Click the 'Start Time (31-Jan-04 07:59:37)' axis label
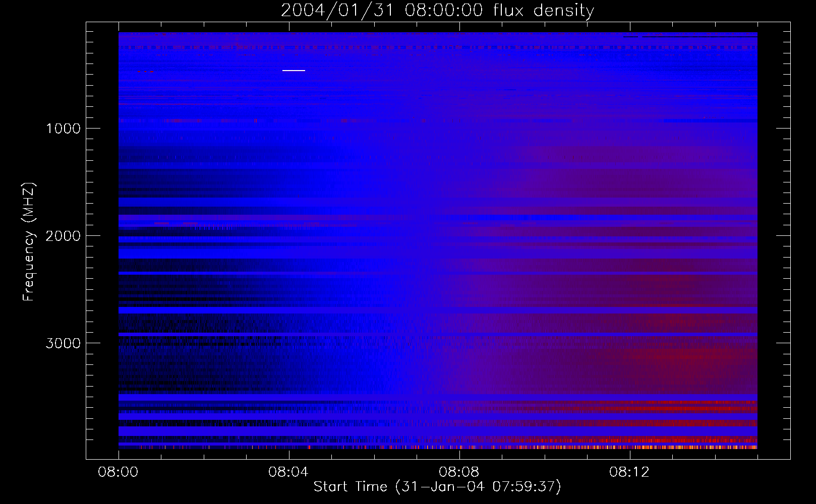Image resolution: width=816 pixels, height=504 pixels. pos(437,487)
